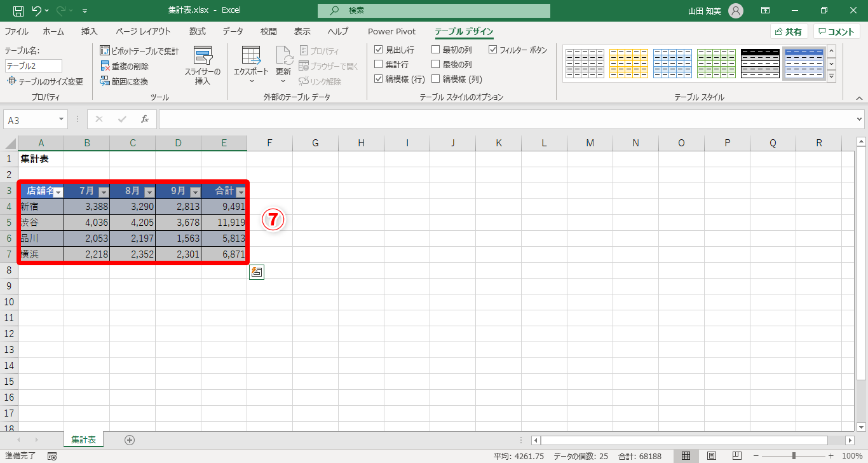Open filter dropdown for 7月 column
The height and width of the screenshot is (463, 868).
pyautogui.click(x=104, y=192)
